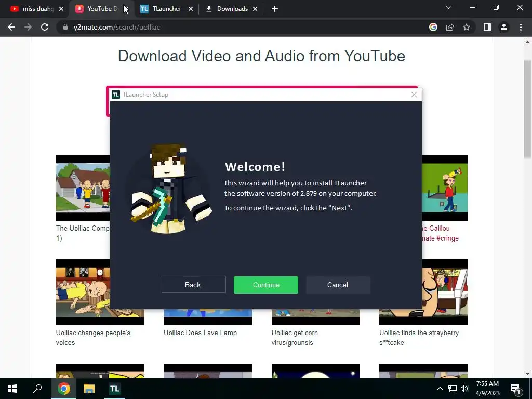
Task: Close the TLauncher Setup dialog
Action: click(414, 95)
